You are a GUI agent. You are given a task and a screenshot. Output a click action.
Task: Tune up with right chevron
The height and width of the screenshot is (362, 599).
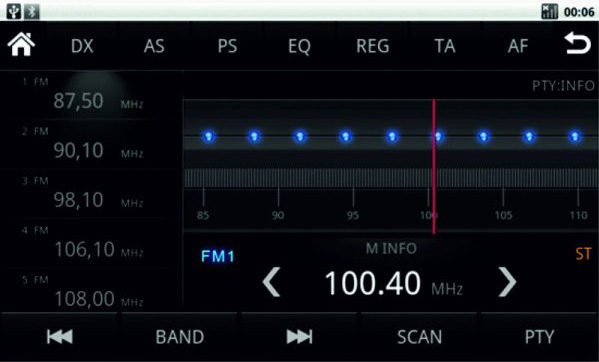(507, 282)
